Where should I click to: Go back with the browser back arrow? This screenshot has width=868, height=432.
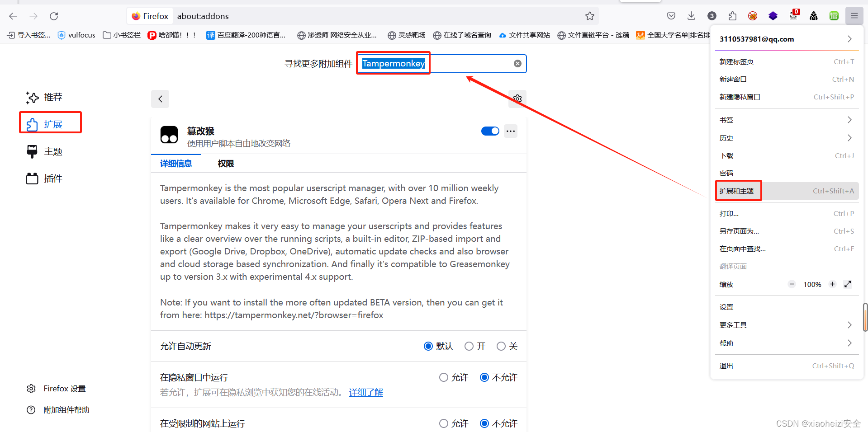pyautogui.click(x=13, y=16)
